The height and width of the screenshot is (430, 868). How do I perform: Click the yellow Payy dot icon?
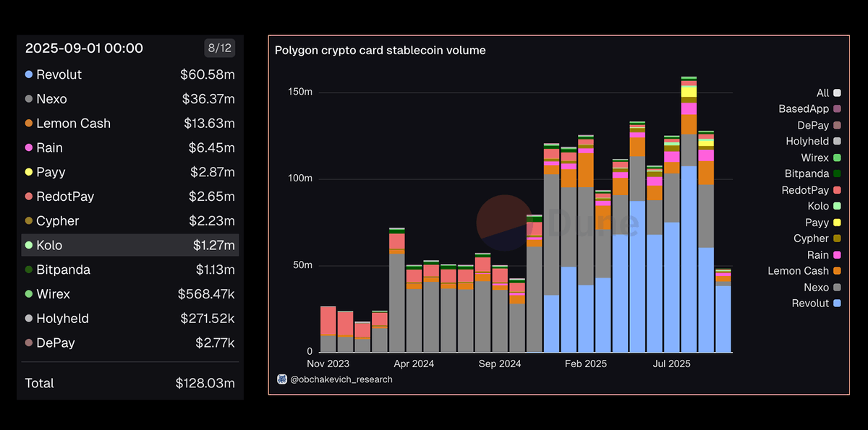pos(28,172)
